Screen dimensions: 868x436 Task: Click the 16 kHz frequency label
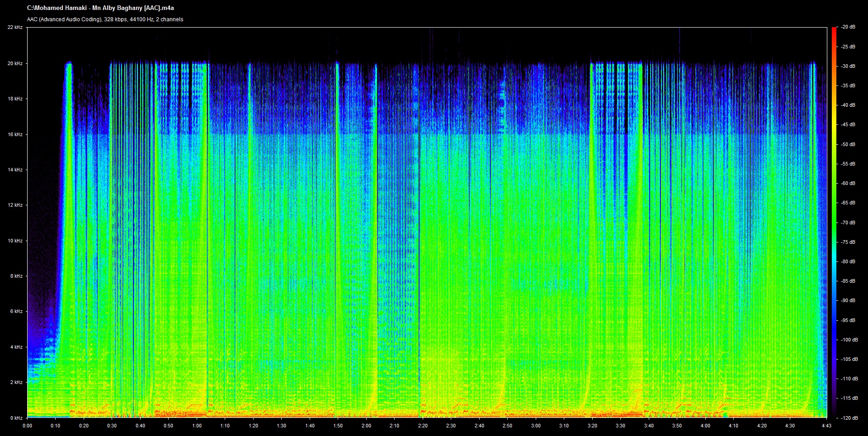pos(15,134)
